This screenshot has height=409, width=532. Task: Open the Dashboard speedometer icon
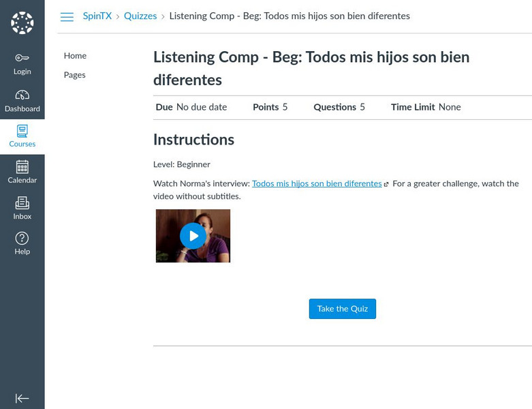pos(22,95)
